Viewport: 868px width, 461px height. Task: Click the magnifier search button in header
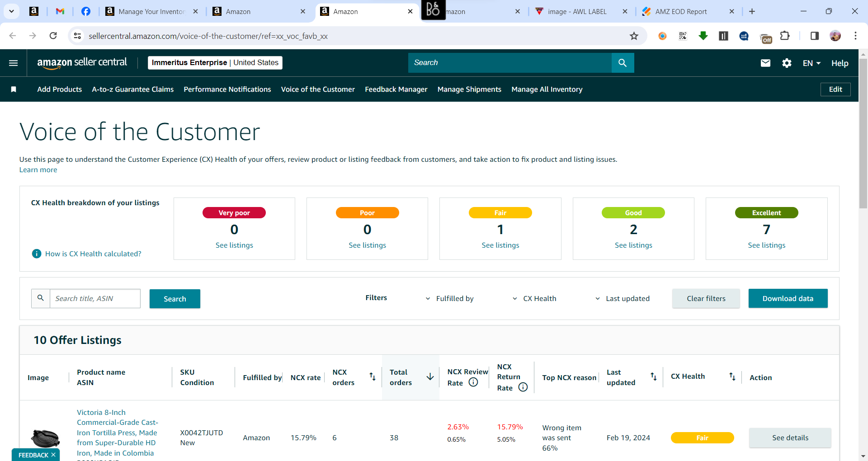pyautogui.click(x=623, y=63)
